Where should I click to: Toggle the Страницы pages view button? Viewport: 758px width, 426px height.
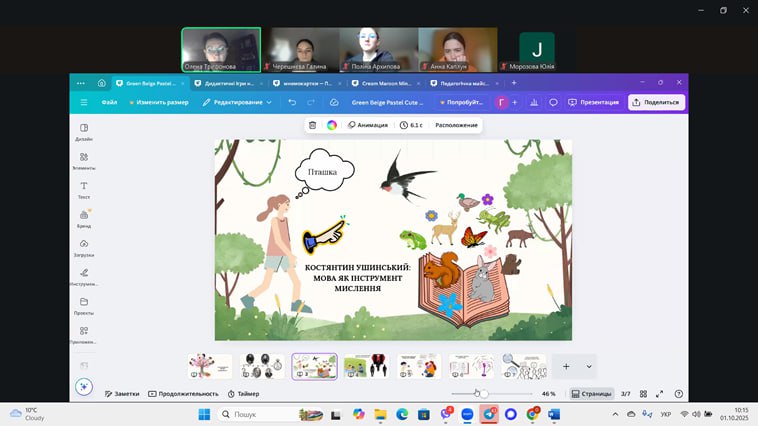[591, 394]
